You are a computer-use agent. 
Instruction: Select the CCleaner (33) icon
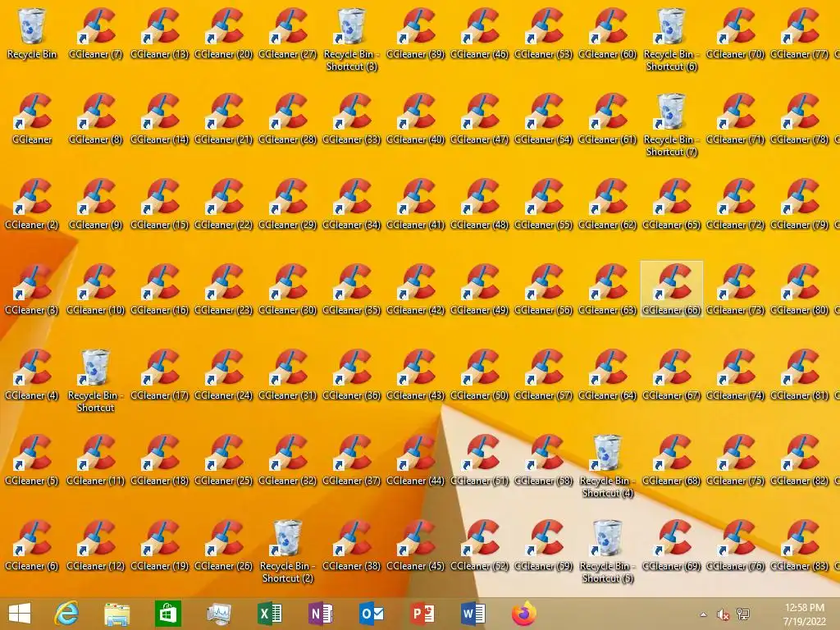[351, 118]
